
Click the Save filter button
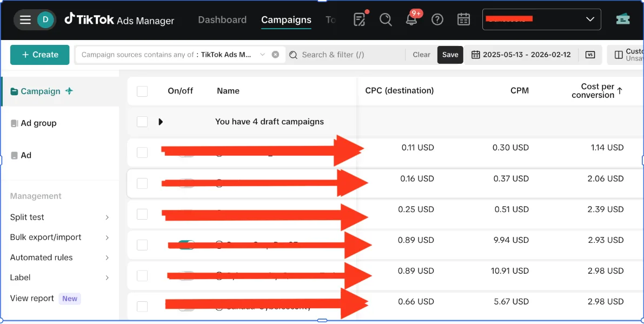pos(450,55)
